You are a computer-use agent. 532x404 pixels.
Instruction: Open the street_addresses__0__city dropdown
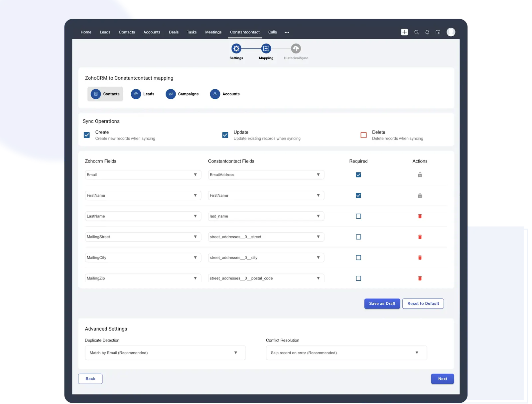(266, 257)
